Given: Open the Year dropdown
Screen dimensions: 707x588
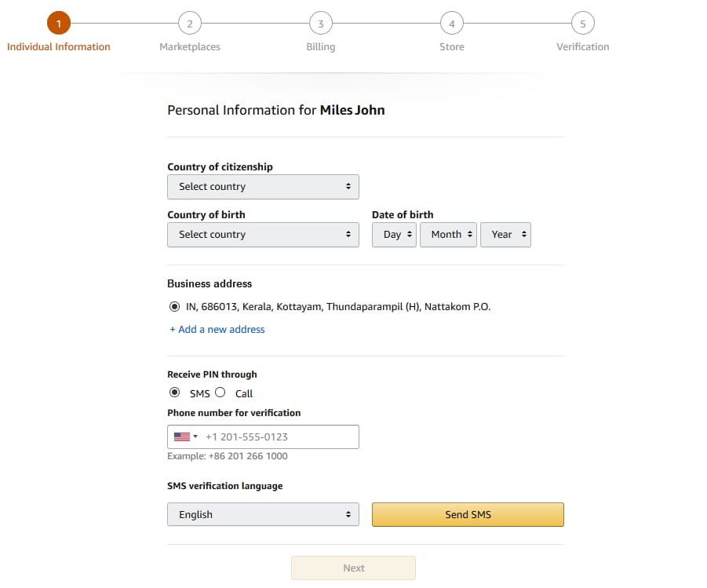Looking at the screenshot, I should click(505, 234).
